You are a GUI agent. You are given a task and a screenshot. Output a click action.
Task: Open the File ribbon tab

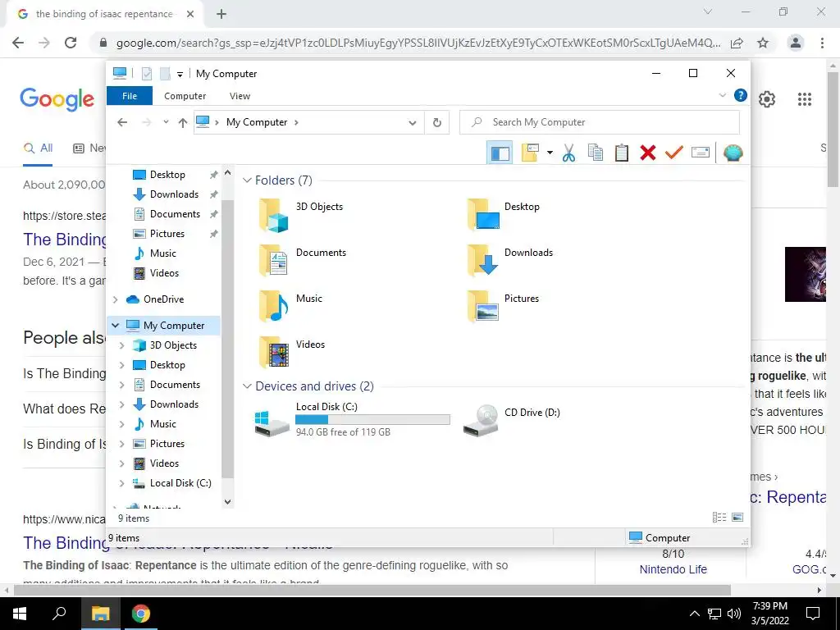click(130, 96)
